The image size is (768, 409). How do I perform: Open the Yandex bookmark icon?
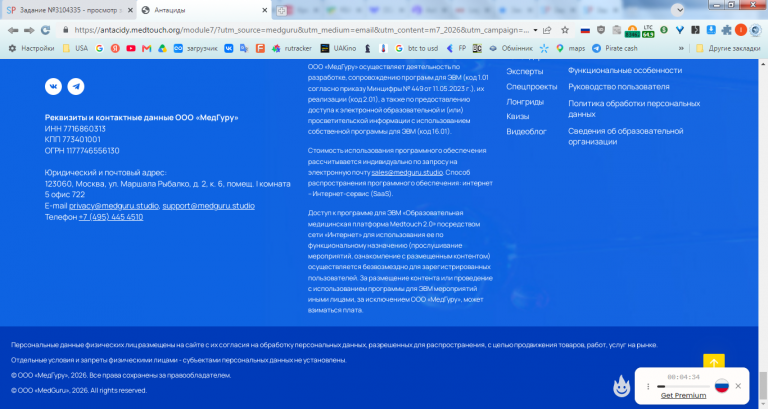pos(115,48)
